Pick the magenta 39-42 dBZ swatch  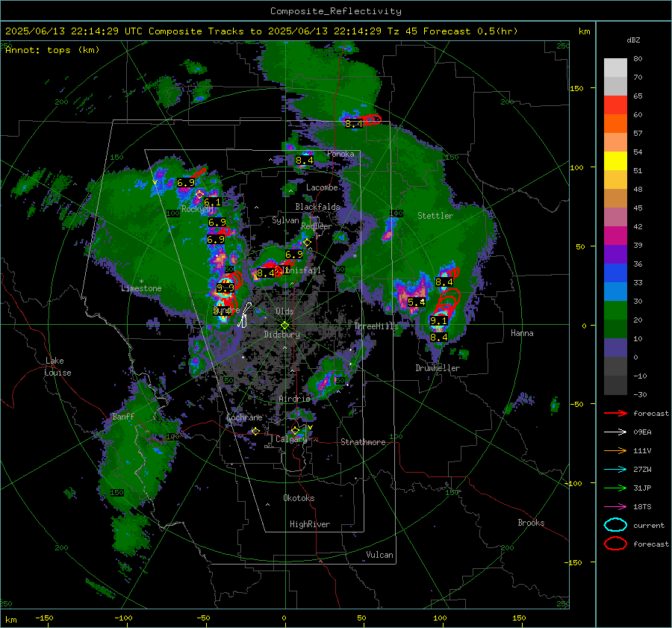tap(615, 235)
